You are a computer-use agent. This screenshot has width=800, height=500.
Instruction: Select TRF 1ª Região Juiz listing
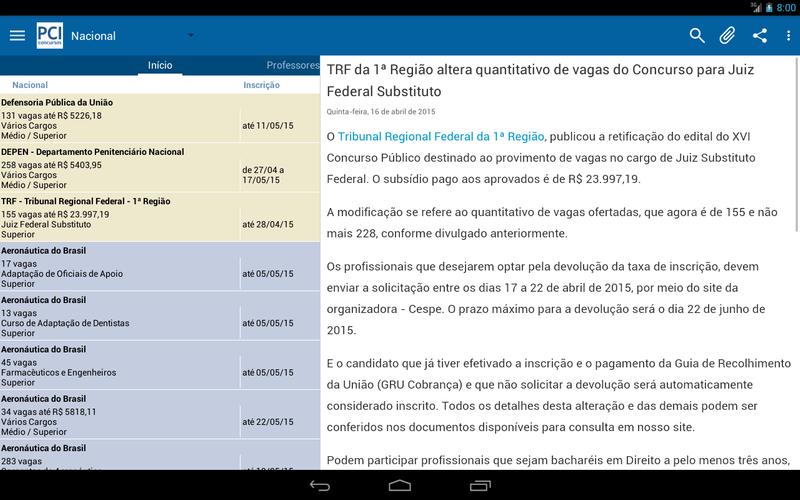point(120,218)
